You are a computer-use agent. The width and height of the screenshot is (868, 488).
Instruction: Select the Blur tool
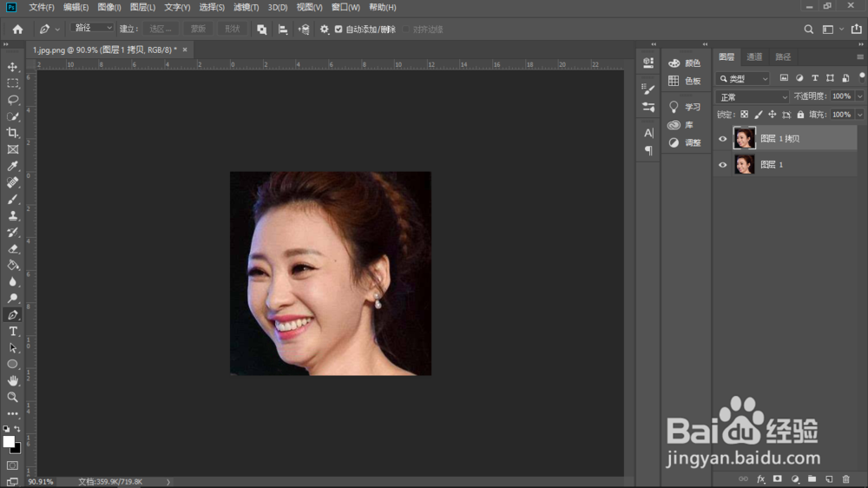click(12, 282)
